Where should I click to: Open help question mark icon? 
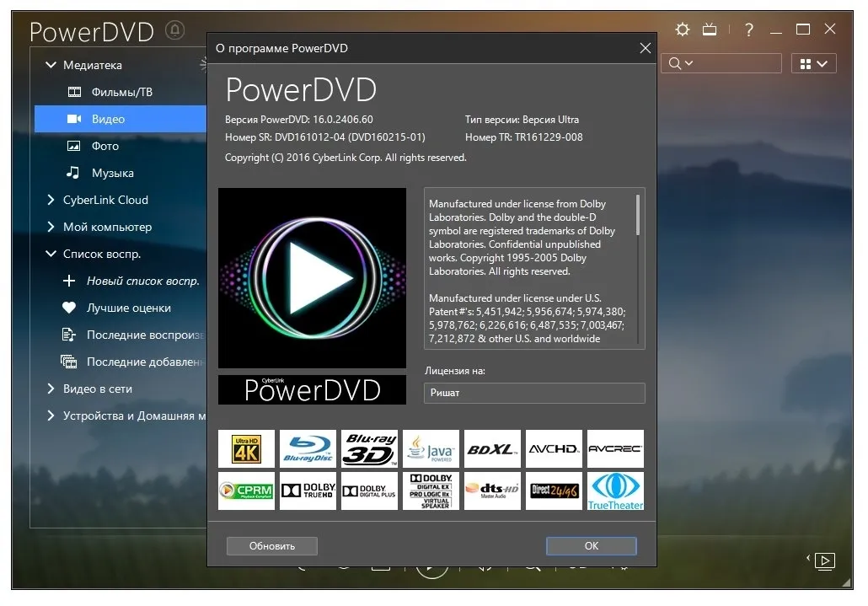pos(749,29)
